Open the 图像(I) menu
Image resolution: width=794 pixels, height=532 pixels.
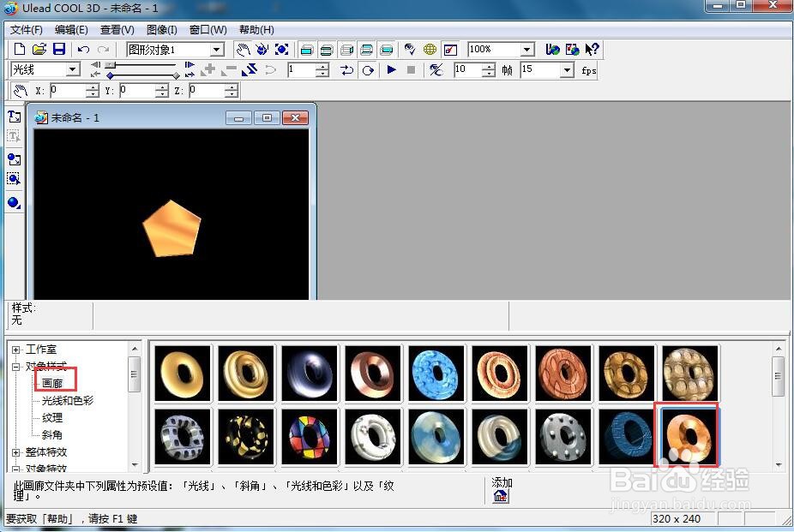[162, 30]
